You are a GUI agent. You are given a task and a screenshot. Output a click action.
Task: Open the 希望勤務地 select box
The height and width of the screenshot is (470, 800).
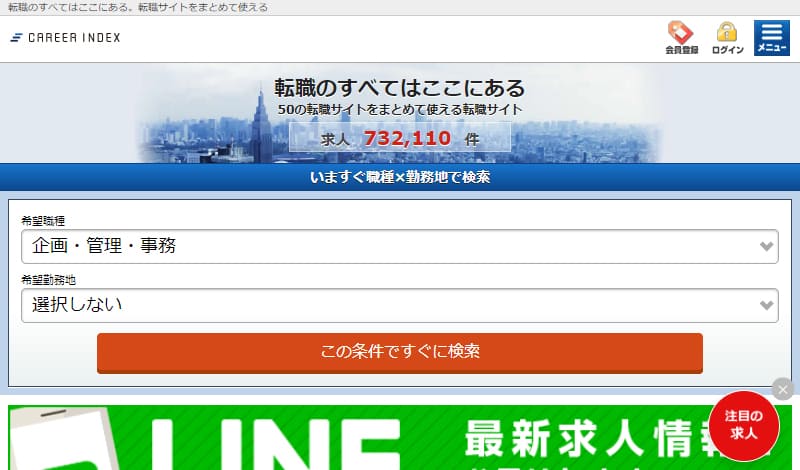[x=390, y=305]
